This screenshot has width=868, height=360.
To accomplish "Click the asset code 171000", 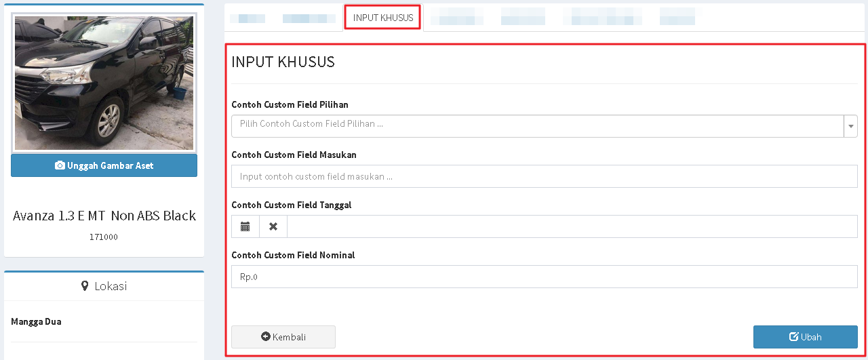I will click(104, 237).
